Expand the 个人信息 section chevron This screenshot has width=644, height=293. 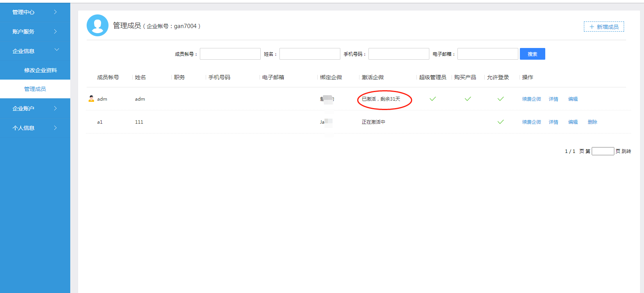[55, 128]
